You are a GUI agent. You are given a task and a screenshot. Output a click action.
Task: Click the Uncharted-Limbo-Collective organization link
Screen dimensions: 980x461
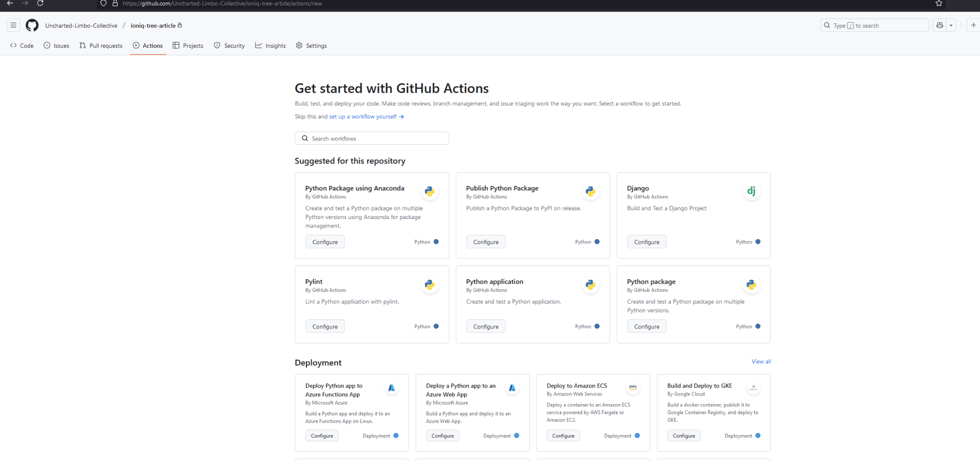click(x=81, y=26)
